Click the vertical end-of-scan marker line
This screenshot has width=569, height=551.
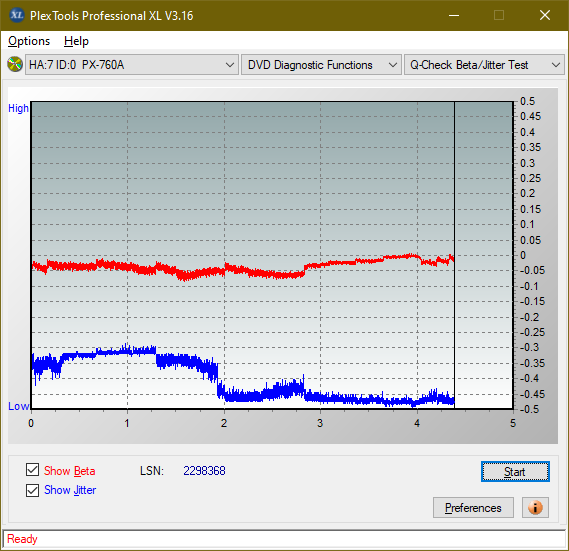coord(454,254)
